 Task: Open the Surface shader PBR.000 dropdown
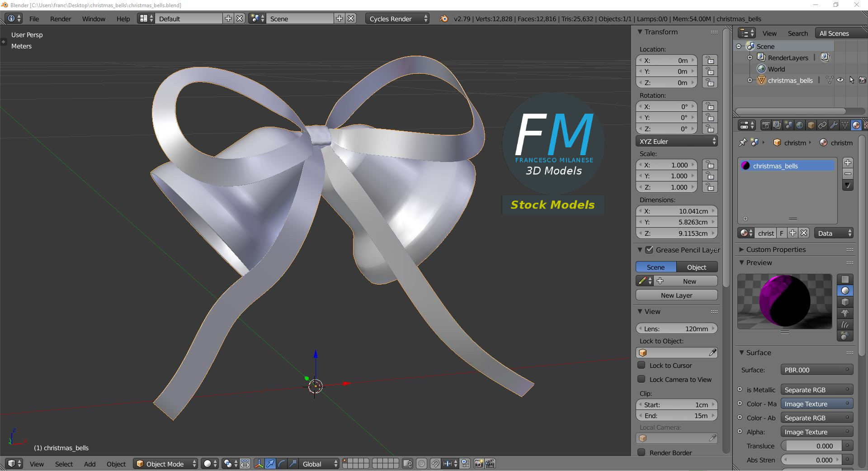tap(817, 370)
